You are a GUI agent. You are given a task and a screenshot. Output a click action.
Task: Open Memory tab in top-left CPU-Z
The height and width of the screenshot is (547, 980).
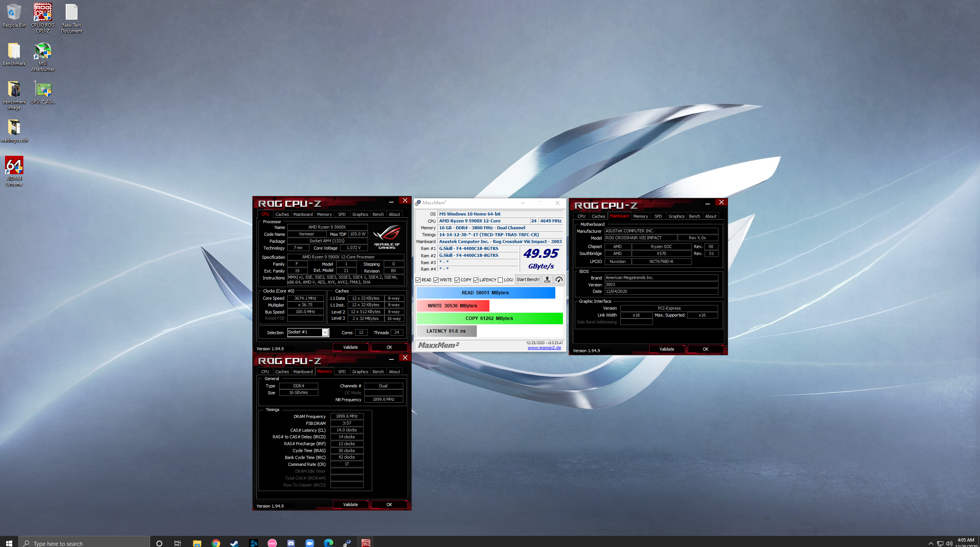point(324,214)
